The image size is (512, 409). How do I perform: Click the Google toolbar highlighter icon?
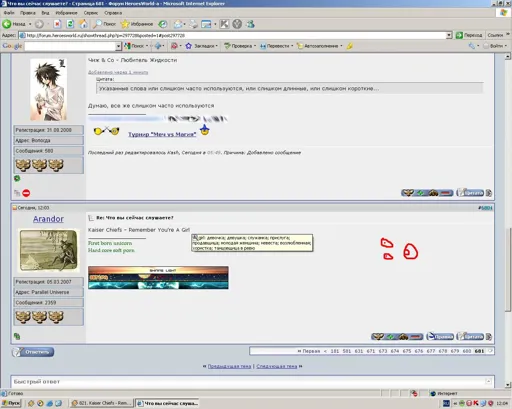[349, 46]
